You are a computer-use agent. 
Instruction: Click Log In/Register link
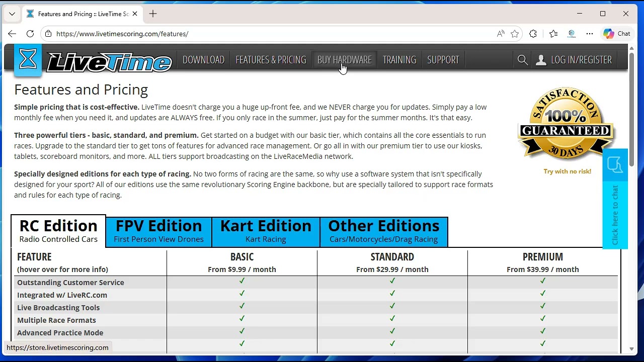(x=581, y=60)
